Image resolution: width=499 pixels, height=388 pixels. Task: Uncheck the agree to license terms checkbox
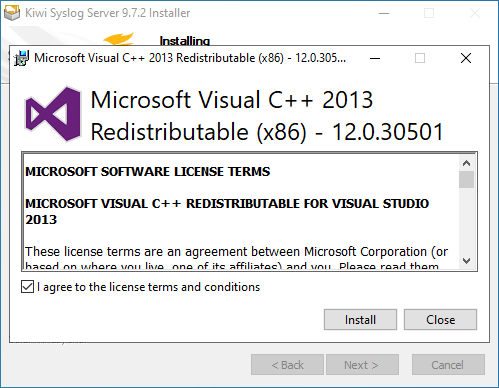(27, 287)
